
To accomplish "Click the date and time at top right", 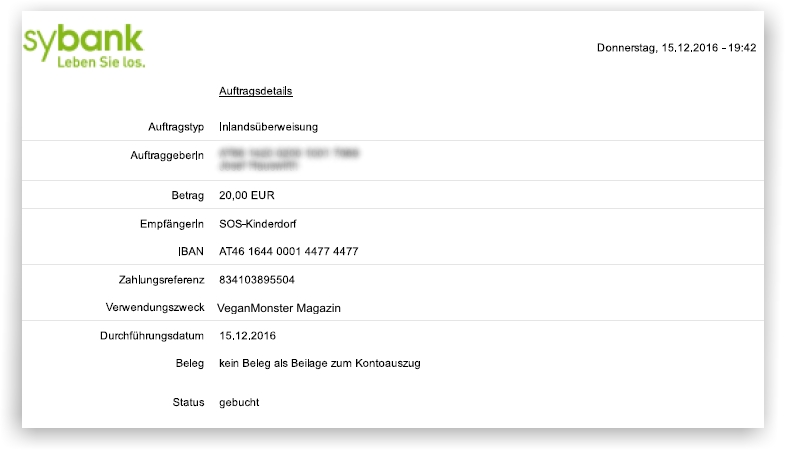I will pos(676,48).
